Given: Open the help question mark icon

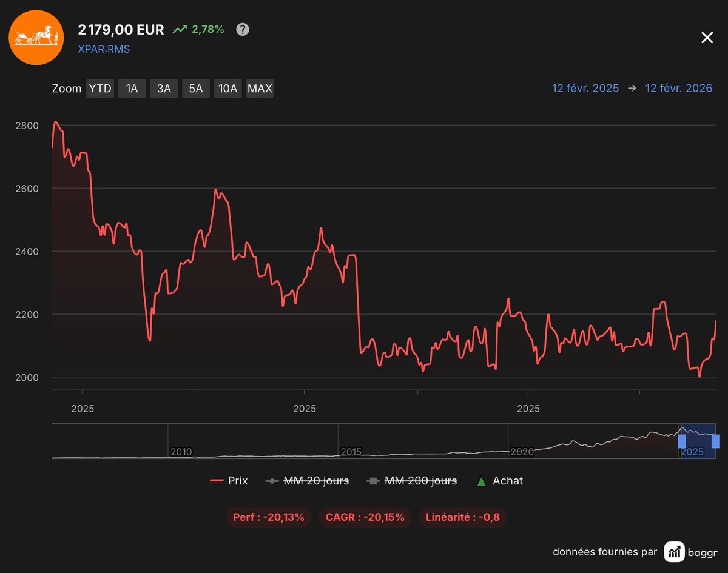Looking at the screenshot, I should coord(242,28).
